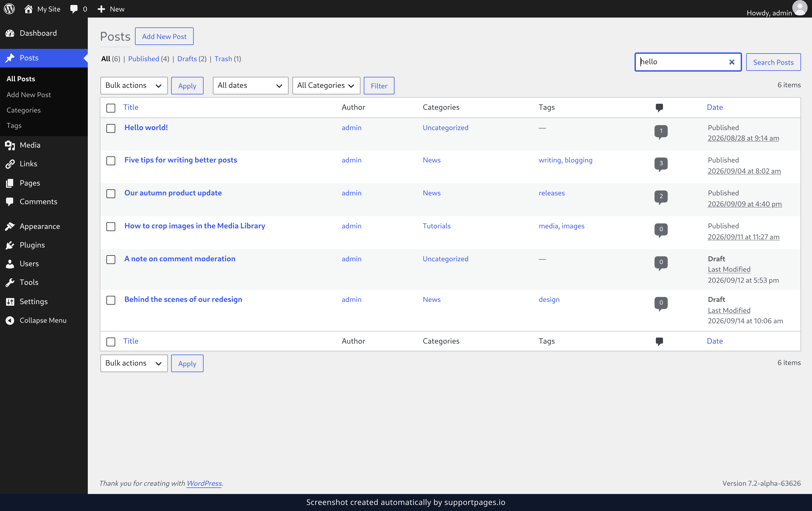
Task: Toggle the select-all checkbox in table header
Action: pyautogui.click(x=111, y=108)
